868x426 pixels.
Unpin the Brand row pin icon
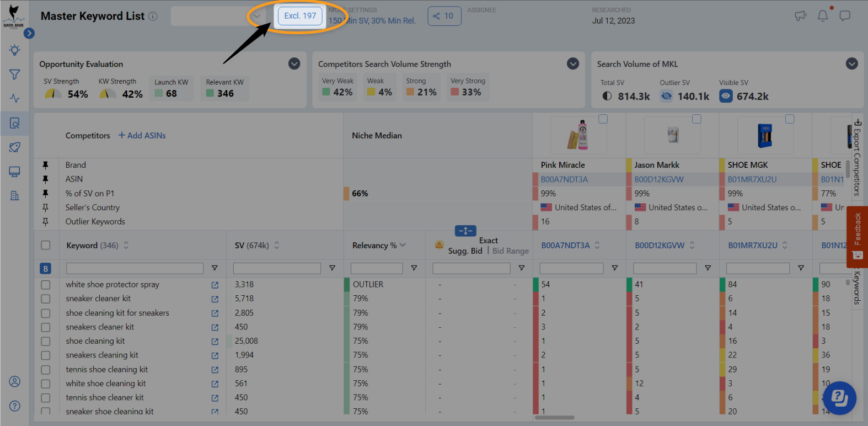tap(45, 165)
